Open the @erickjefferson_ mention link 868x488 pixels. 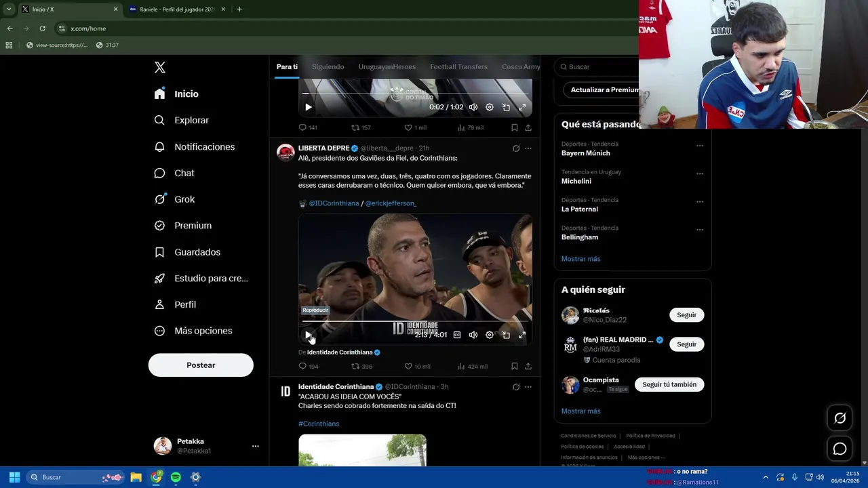[x=391, y=203]
